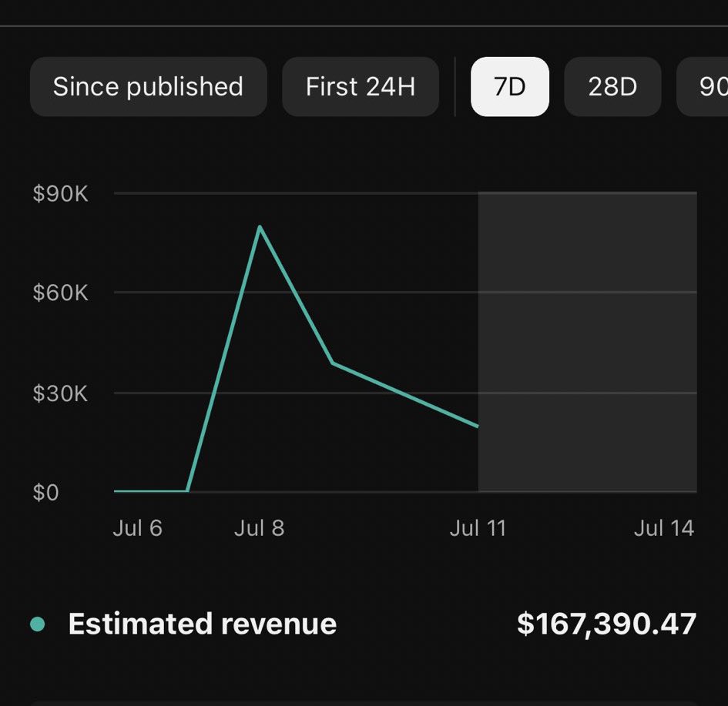
Task: Tap the line's bend after Jul 8
Action: click(332, 363)
